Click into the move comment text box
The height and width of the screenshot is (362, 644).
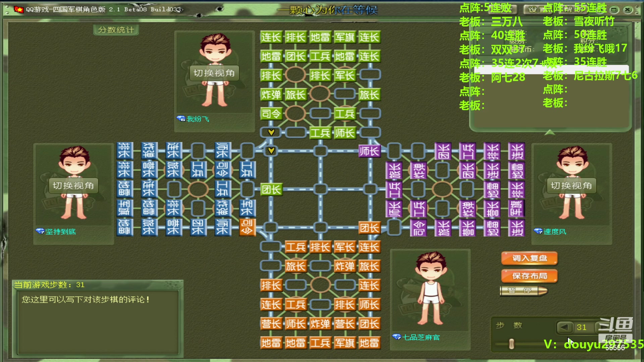tap(98, 322)
